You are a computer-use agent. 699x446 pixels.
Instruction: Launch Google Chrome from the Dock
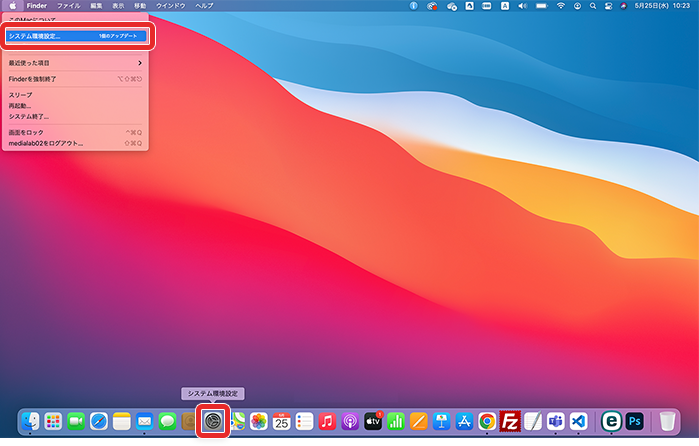(x=487, y=421)
